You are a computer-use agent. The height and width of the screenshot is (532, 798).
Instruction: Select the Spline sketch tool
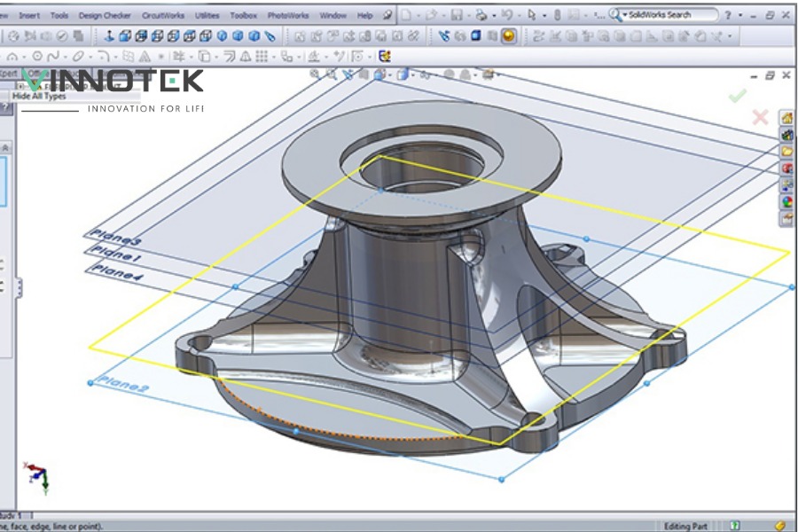(53, 56)
